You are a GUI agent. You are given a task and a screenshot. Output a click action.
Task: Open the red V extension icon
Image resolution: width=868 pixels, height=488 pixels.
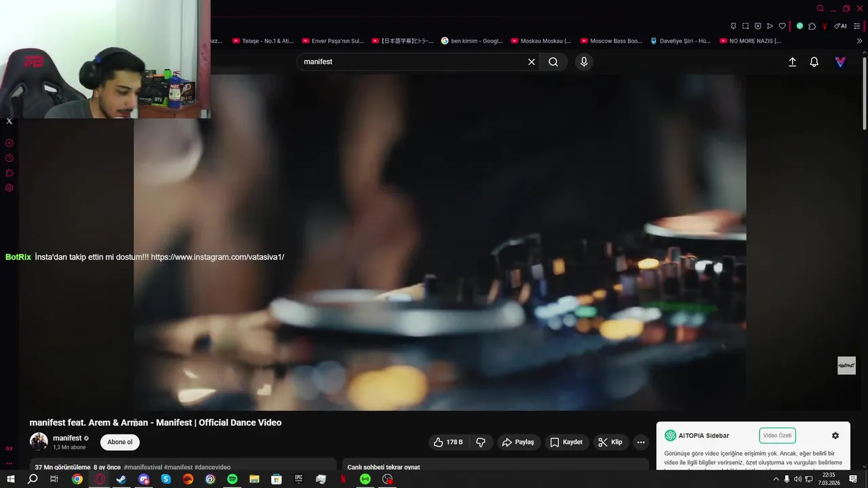pyautogui.click(x=825, y=26)
